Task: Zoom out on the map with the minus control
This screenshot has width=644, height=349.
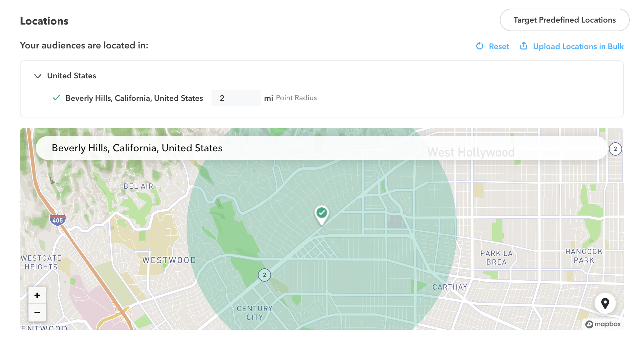Action: [x=37, y=312]
